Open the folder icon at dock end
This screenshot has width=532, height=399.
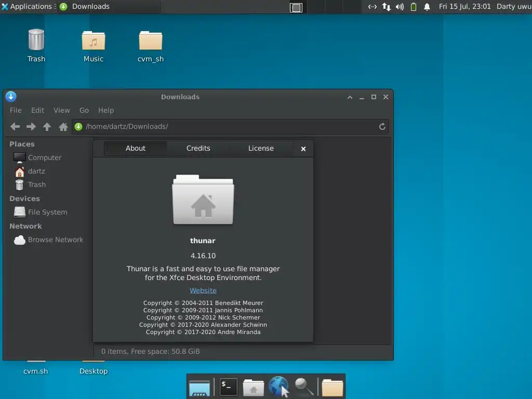332,388
